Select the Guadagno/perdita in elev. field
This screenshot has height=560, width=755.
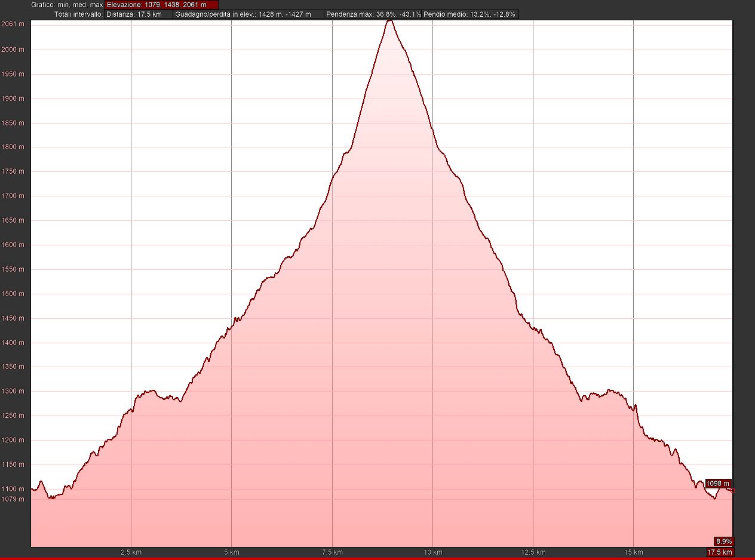(249, 14)
